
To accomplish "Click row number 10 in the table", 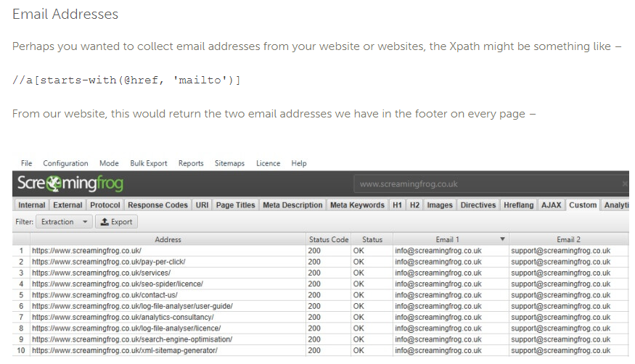I will click(20, 351).
